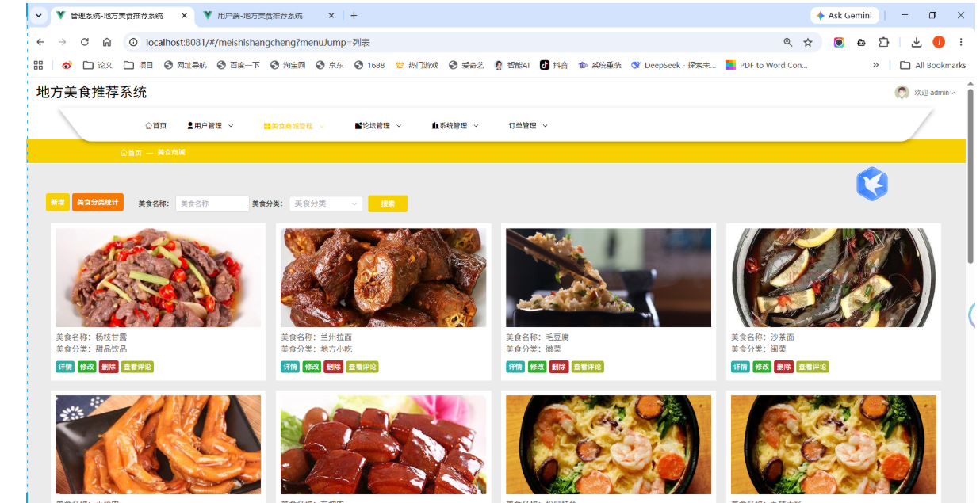980x503 pixels.
Task: Click 删除 for 杨枝甘露
Action: click(109, 367)
